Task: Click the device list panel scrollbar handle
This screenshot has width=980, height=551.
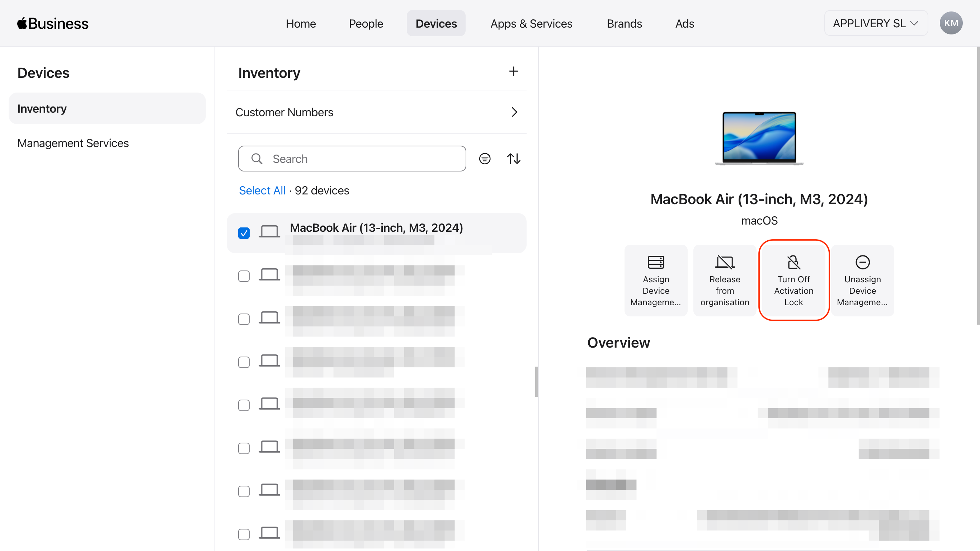Action: click(536, 382)
